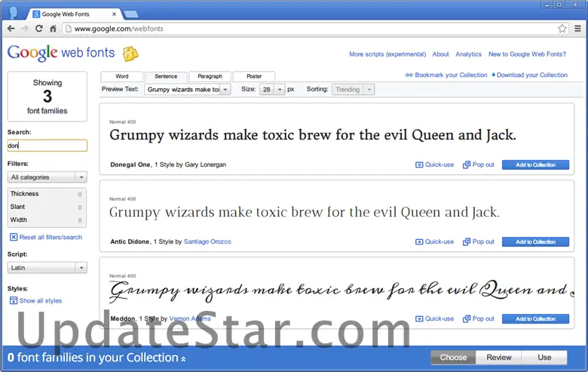Open Santiago Orozco designer link
The width and height of the screenshot is (588, 372).
click(x=207, y=241)
